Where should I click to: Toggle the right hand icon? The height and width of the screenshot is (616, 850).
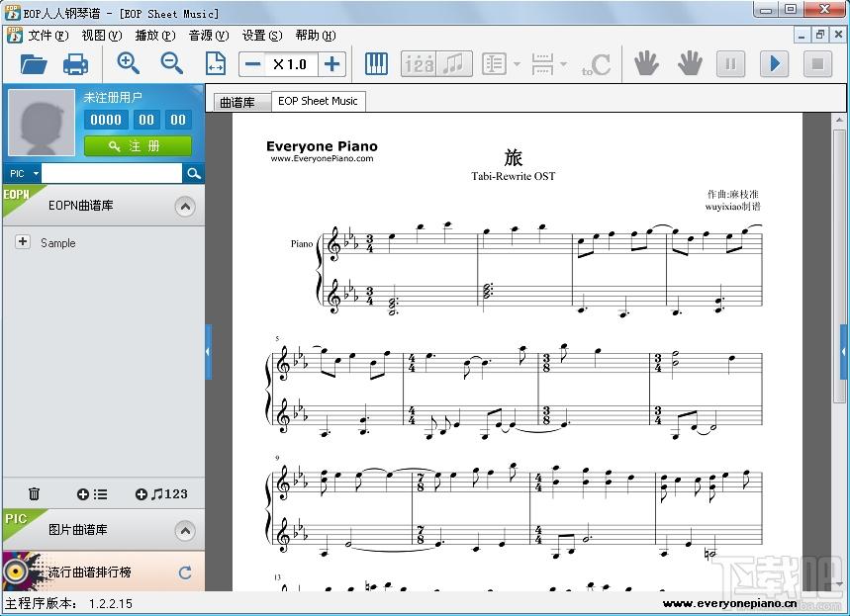coord(690,64)
